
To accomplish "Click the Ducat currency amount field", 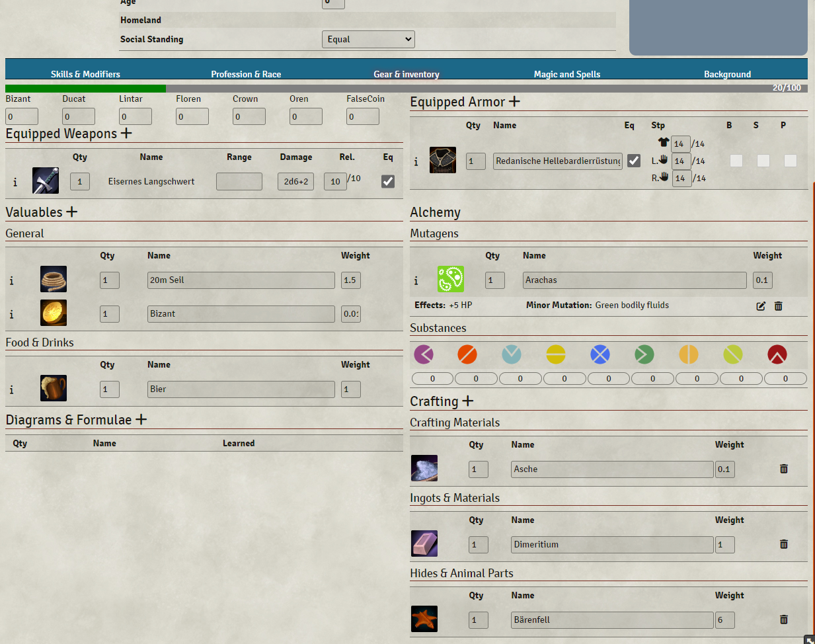I will click(x=79, y=116).
